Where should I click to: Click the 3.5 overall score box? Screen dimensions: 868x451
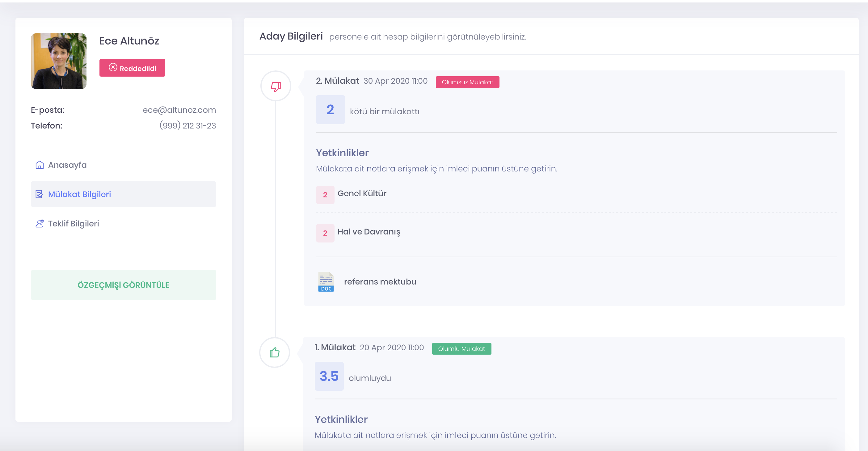pos(329,376)
